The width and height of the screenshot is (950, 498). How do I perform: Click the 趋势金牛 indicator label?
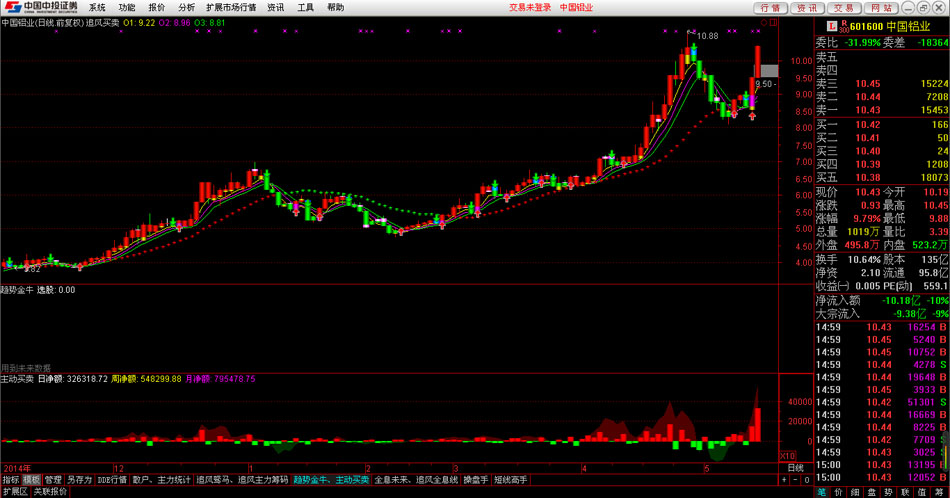click(17, 290)
